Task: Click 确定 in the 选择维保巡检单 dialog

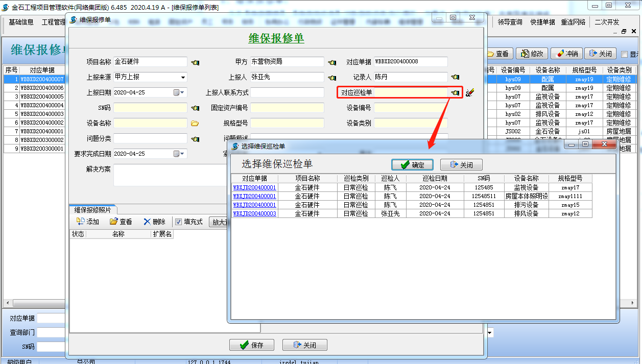Action: click(412, 164)
